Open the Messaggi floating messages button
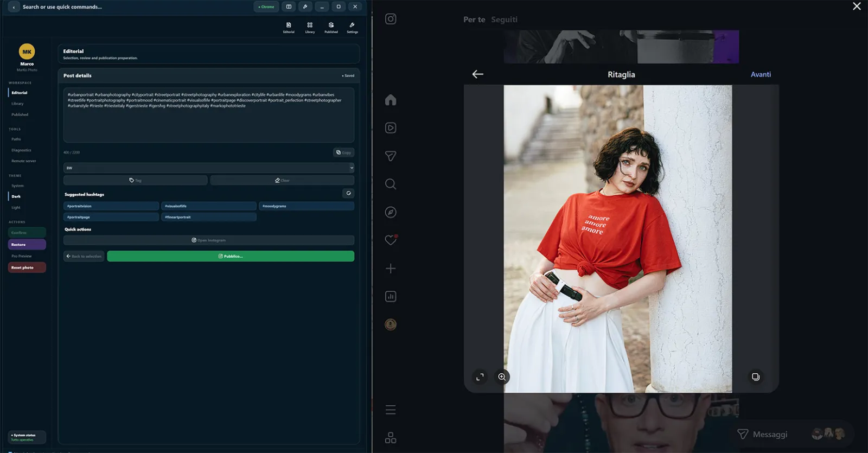868x453 pixels. tap(791, 434)
